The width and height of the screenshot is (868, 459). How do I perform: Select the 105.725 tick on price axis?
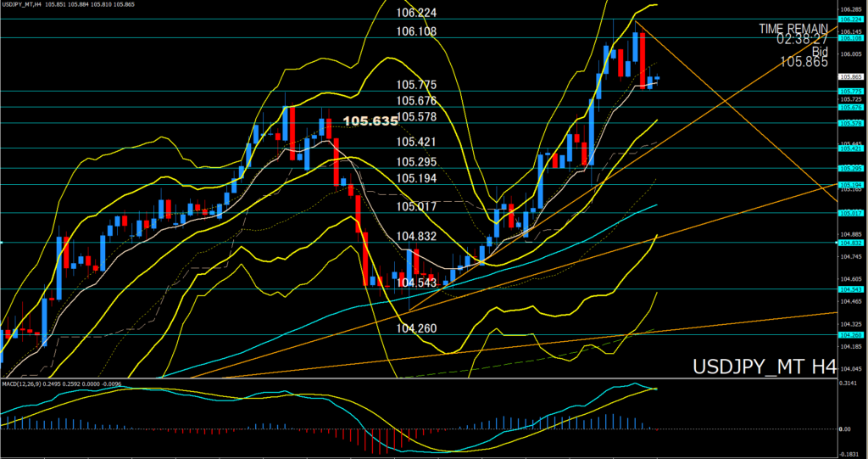point(849,99)
